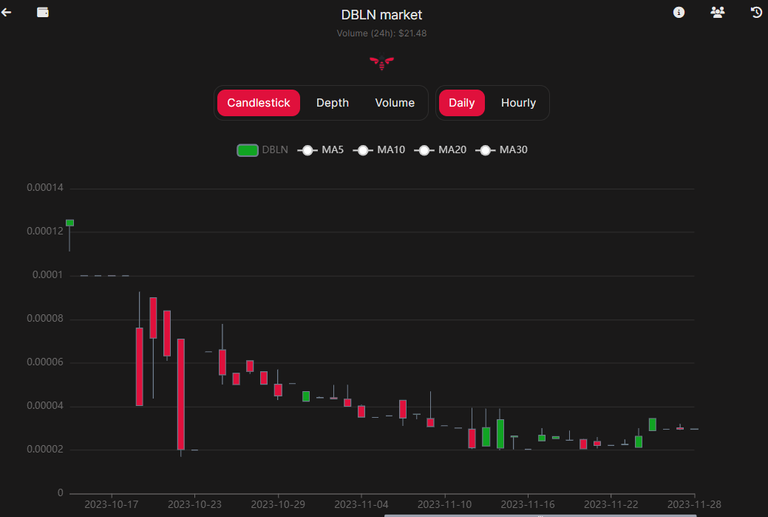
Task: Click the 2023-11-22 x-axis date label
Action: (611, 504)
